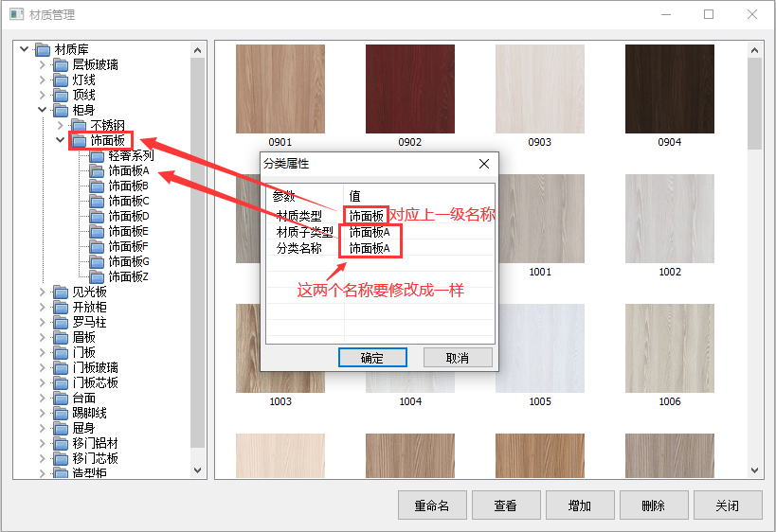The image size is (776, 532).
Task: Click the thumbnail panel scroll-up arrow
Action: pos(754,50)
